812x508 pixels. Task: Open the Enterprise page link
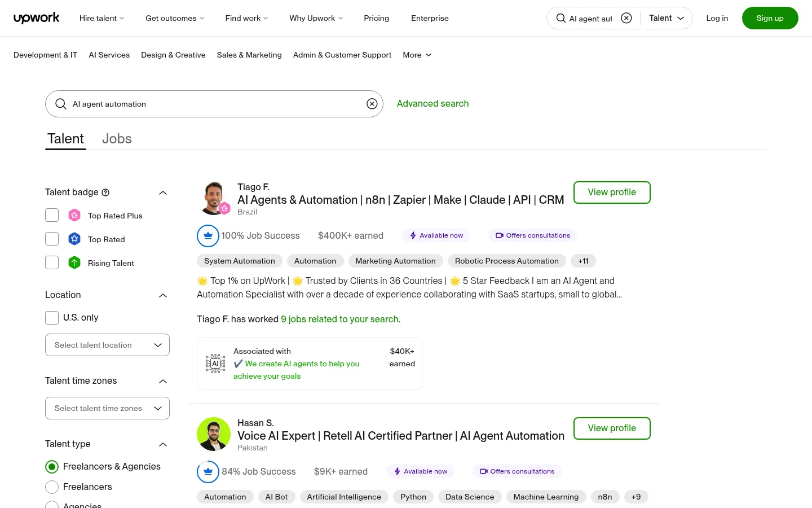(430, 18)
